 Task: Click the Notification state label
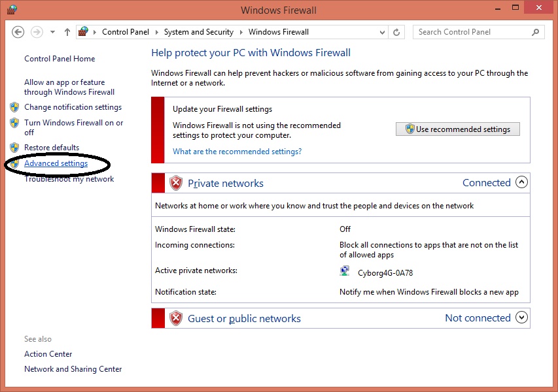click(x=185, y=292)
